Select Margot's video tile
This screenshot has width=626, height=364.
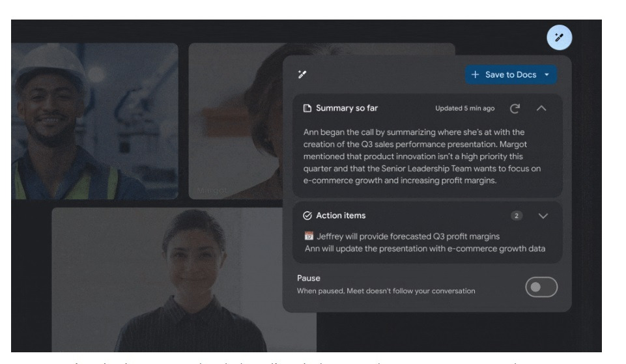coord(236,121)
